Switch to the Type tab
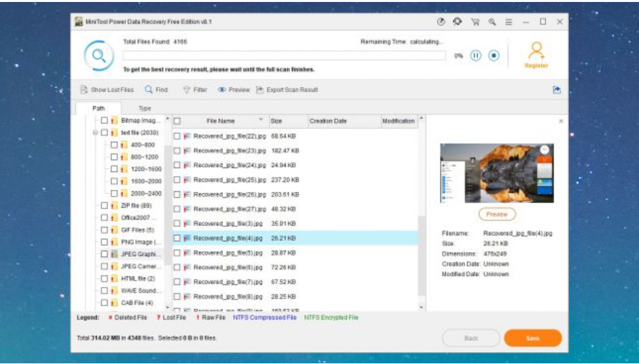This screenshot has width=639, height=364. coord(144,108)
